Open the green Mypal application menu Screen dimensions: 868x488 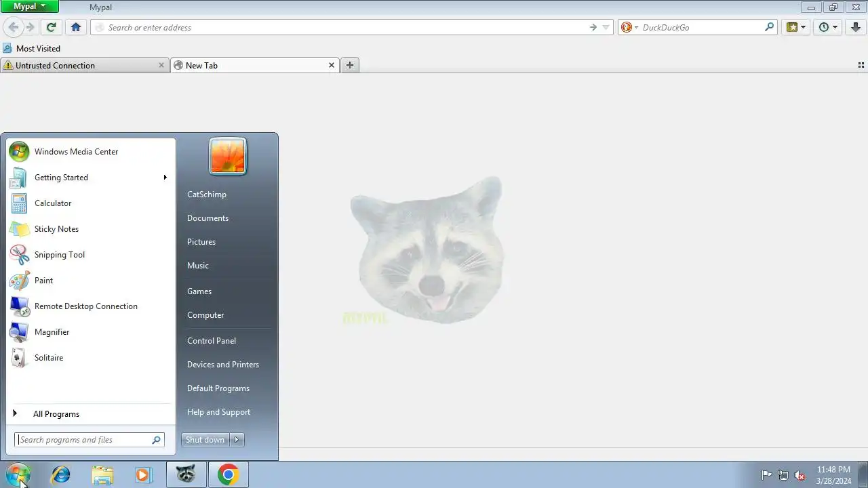(x=30, y=6)
